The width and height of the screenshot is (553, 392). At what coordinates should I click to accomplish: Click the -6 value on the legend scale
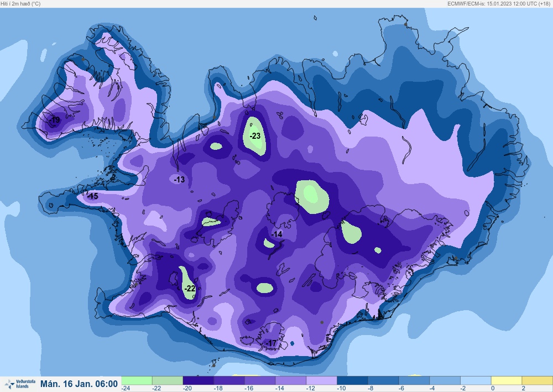pos(401,389)
